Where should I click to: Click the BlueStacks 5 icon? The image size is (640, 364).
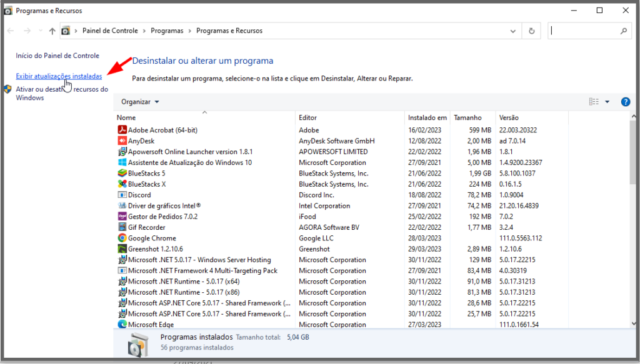pyautogui.click(x=122, y=173)
